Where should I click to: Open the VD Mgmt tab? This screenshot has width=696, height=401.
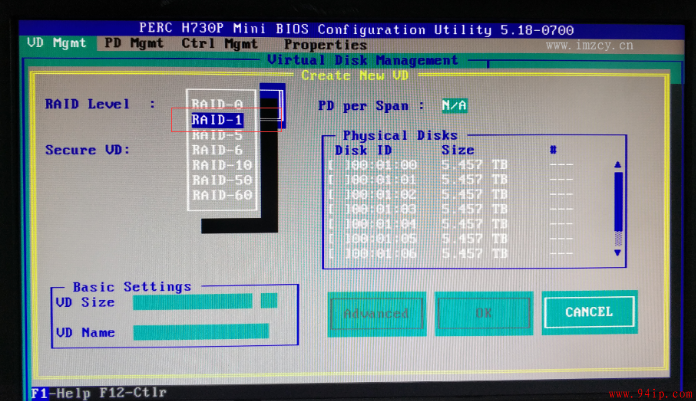point(56,43)
